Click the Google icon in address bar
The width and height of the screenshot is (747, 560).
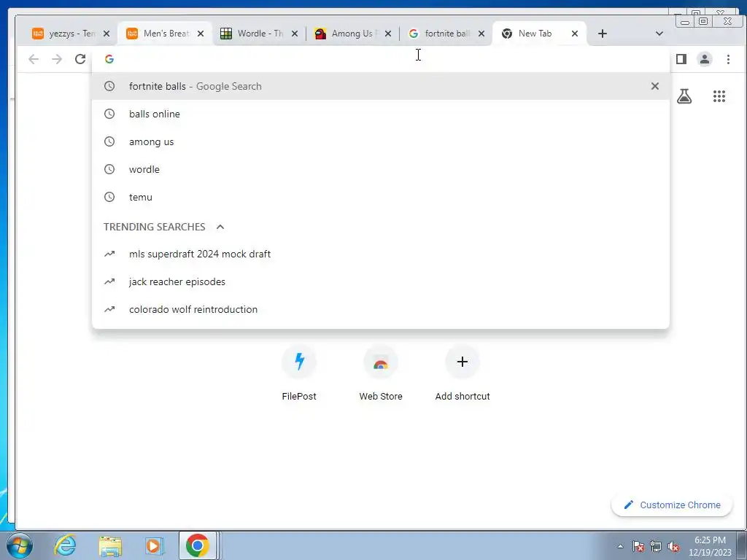pos(109,59)
